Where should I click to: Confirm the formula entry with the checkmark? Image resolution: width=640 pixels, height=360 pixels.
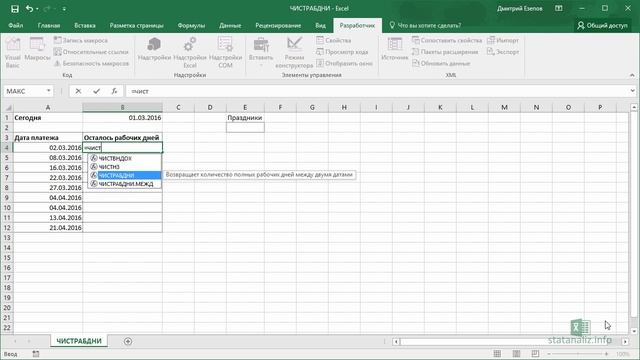pos(96,91)
